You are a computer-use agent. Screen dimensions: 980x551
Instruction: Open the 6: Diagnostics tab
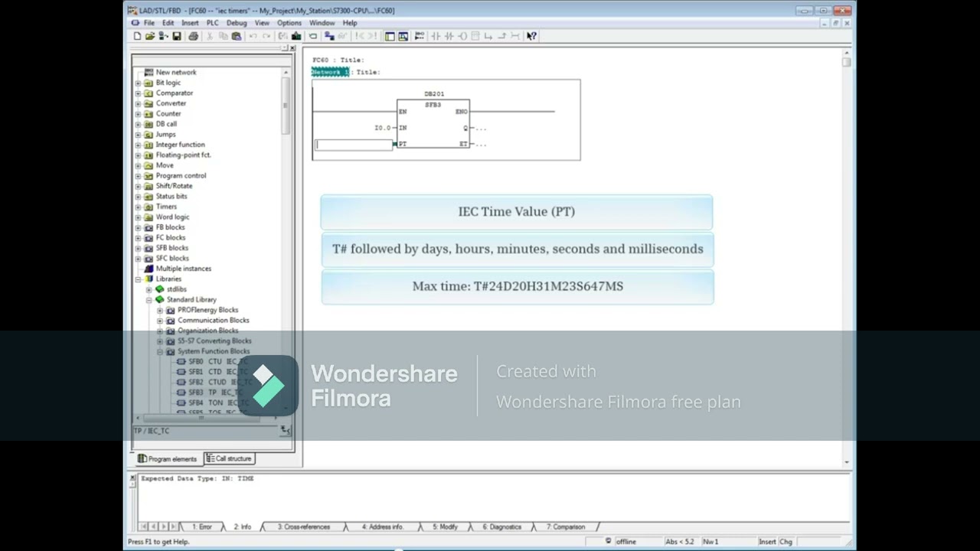(502, 527)
